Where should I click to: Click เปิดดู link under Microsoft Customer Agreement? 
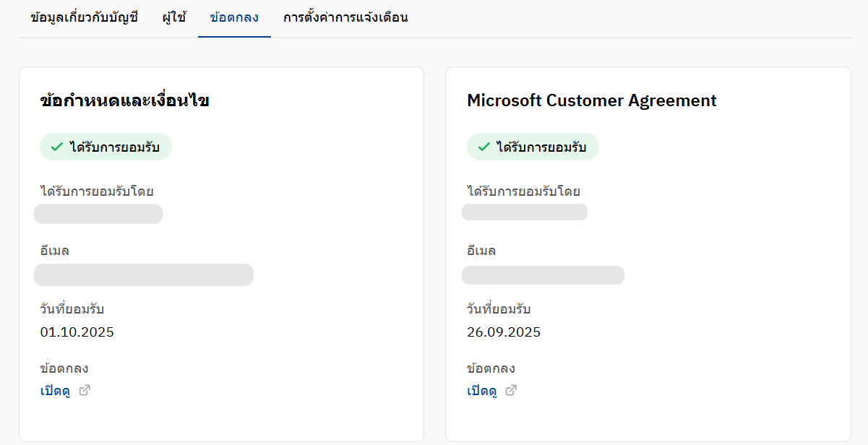(482, 391)
